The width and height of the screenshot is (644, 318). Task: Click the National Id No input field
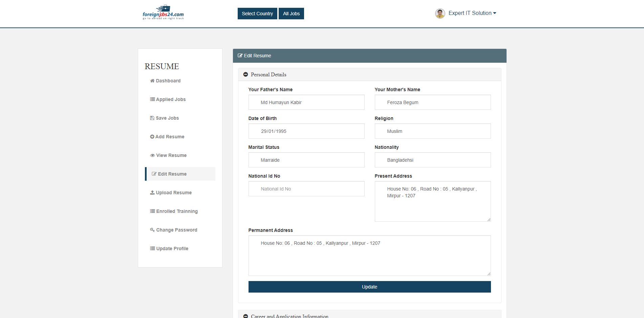[x=306, y=189]
